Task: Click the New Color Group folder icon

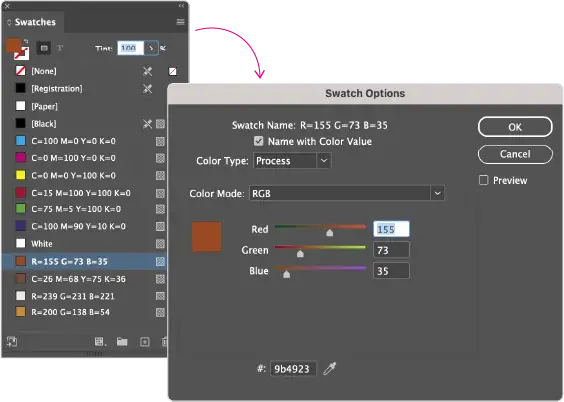Action: coord(122,342)
